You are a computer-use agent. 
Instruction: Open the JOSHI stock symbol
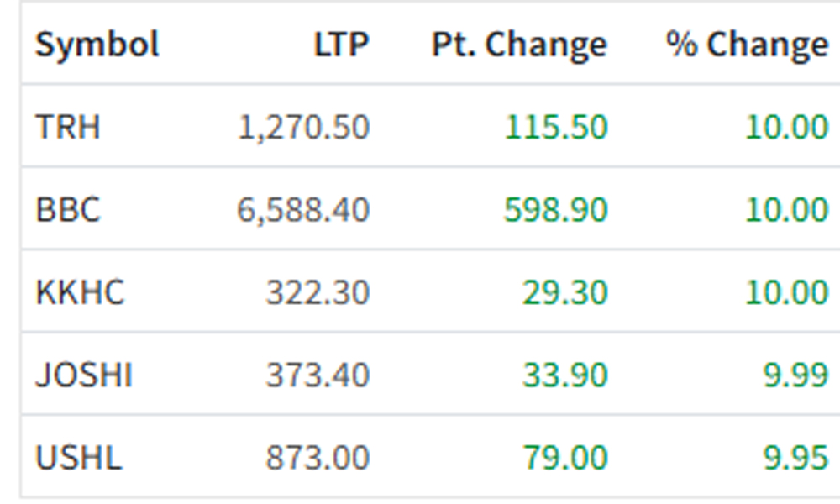pos(83,375)
